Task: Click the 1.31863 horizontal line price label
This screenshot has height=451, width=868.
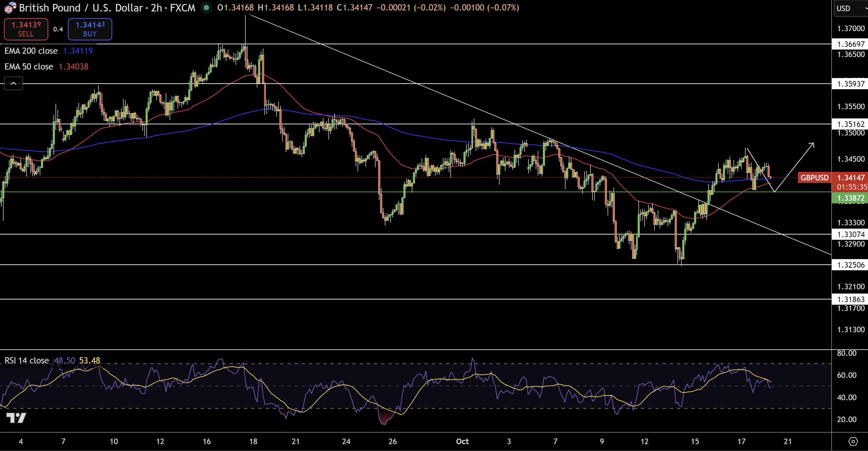Action: pyautogui.click(x=851, y=299)
